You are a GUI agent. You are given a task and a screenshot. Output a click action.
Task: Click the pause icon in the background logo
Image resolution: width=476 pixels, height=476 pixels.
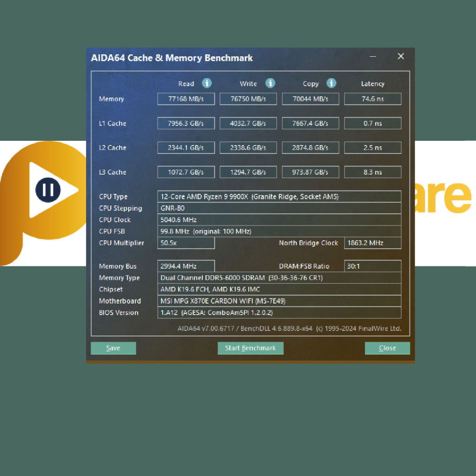48,190
